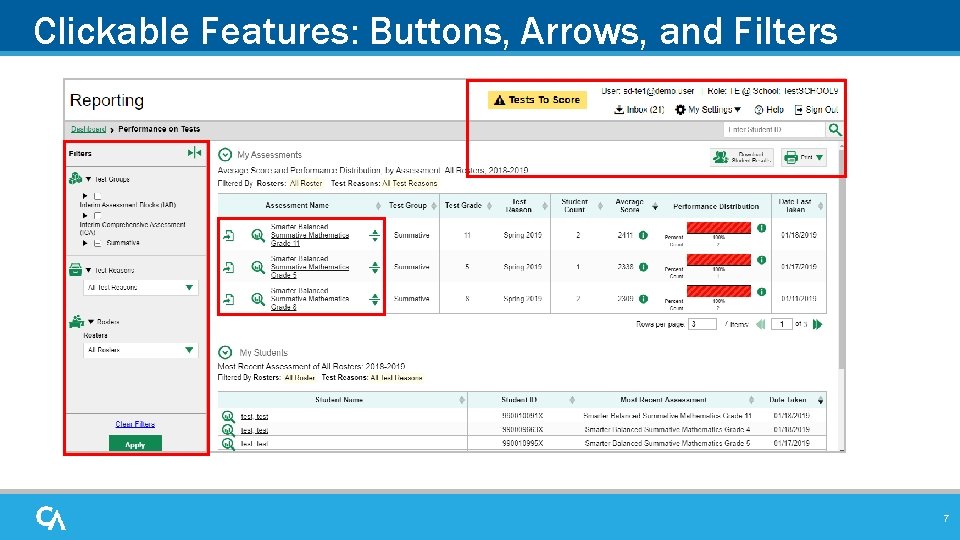Click magnifier icon for first student row

[228, 416]
